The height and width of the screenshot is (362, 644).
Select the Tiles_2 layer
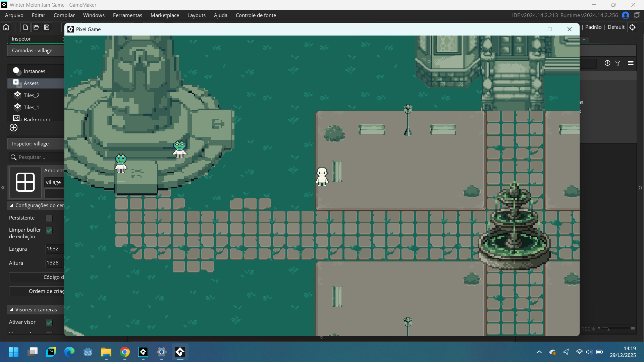(32, 96)
